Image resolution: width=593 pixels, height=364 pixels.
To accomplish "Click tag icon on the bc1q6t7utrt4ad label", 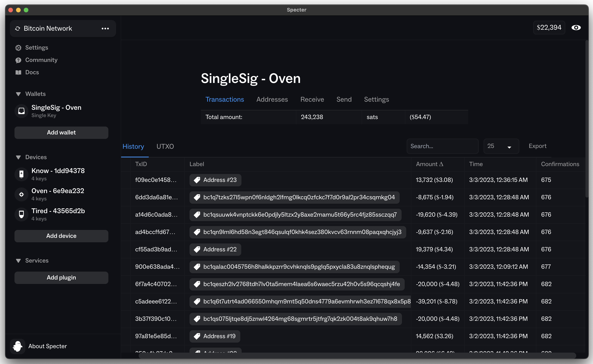I will click(197, 302).
